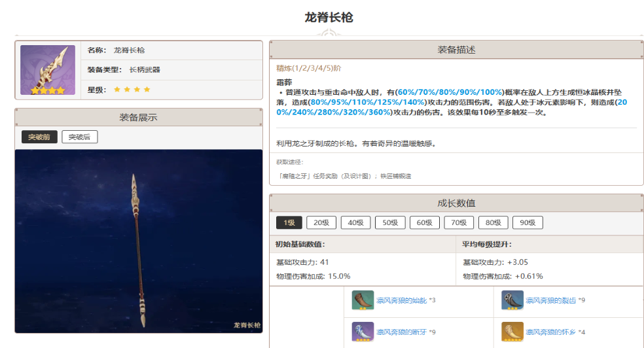Click the 凛风奔狼的断牙 material icon

coord(363,332)
